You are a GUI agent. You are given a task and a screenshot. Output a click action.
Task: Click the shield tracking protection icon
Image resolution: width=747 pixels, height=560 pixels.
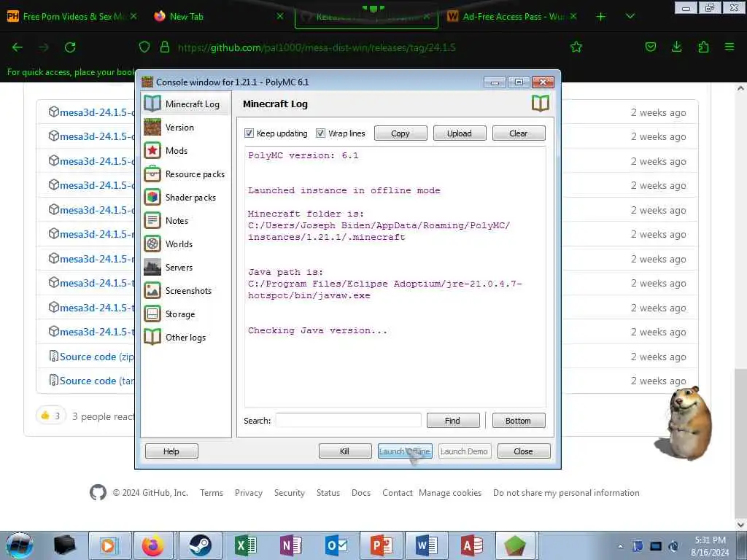(144, 47)
